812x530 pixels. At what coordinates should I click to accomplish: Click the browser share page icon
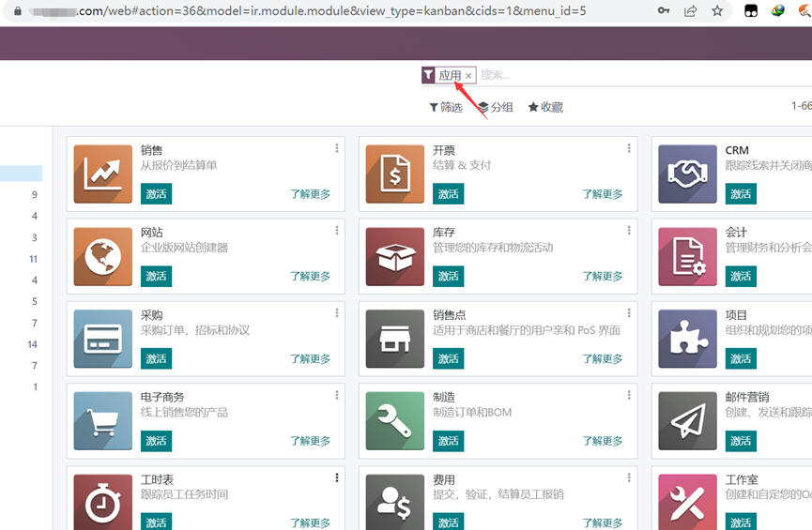690,11
